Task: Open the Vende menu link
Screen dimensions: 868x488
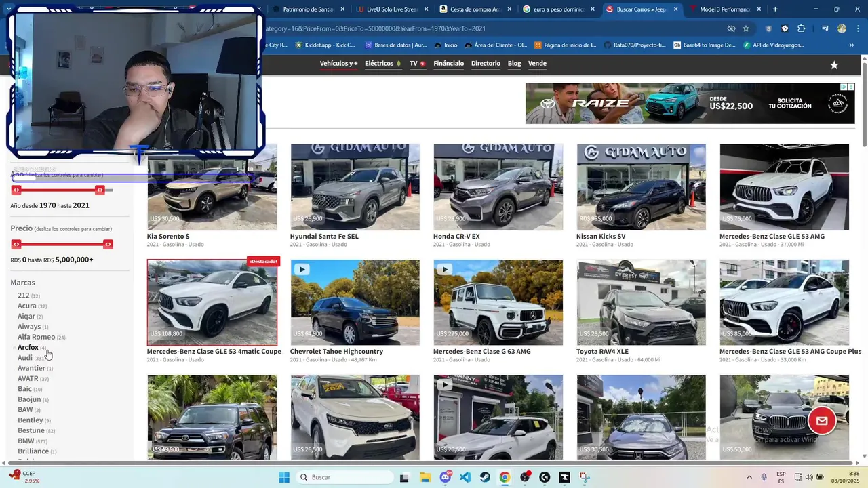Action: [537, 64]
